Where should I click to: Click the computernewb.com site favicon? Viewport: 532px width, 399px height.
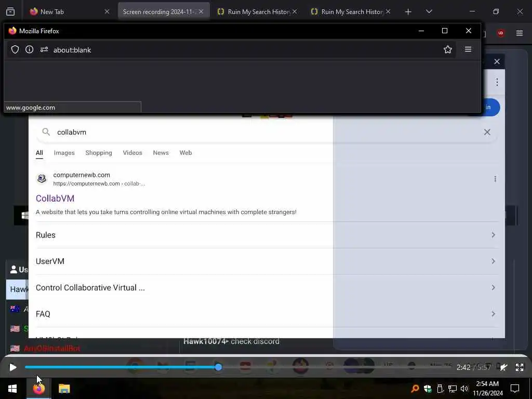(42, 179)
